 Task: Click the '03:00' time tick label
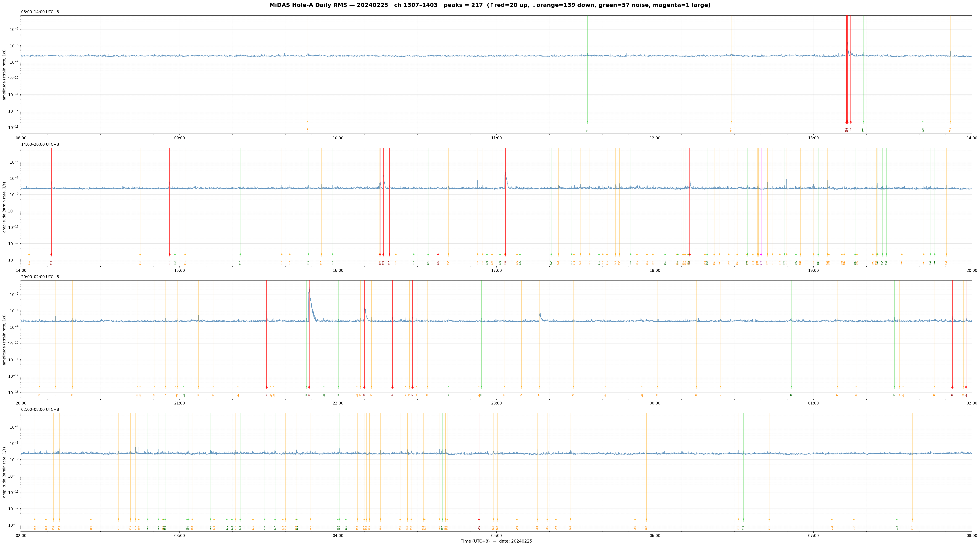pos(180,535)
